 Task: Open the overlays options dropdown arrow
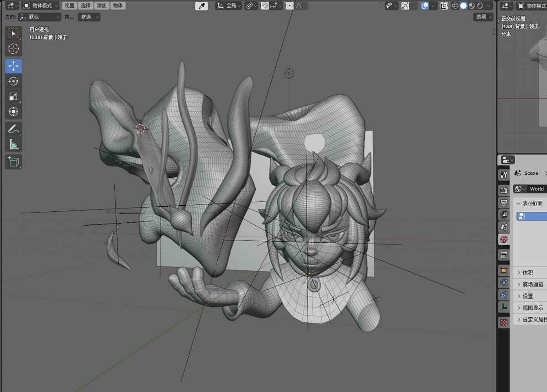pyautogui.click(x=433, y=6)
